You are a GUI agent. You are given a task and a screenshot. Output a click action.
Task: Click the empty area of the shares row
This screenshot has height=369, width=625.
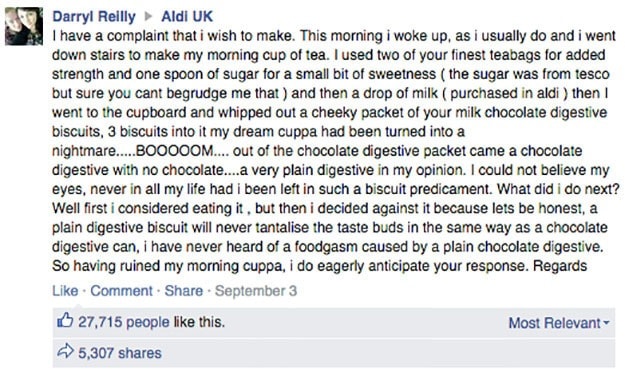pyautogui.click(x=387, y=353)
